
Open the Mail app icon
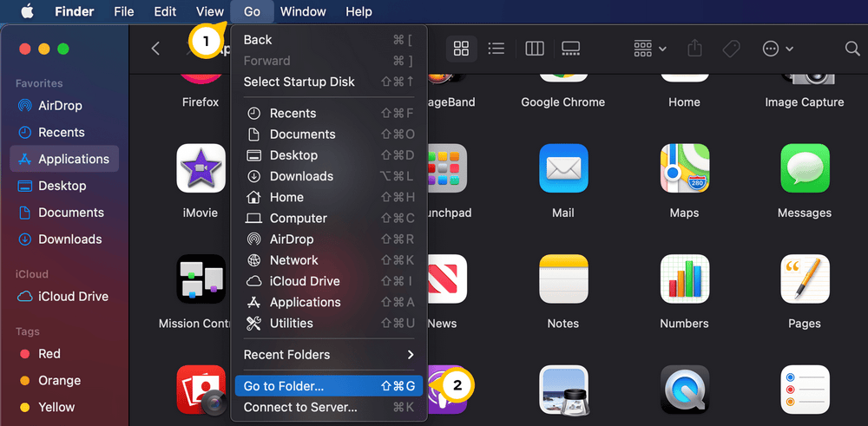pos(562,168)
